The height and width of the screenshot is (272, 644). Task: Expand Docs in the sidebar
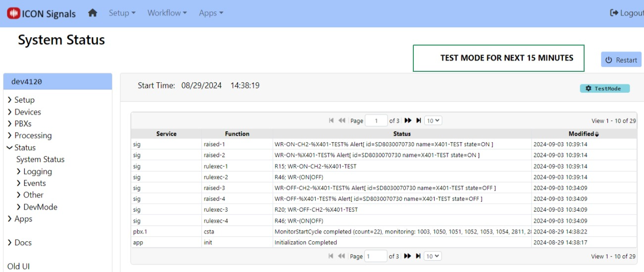coord(19,242)
